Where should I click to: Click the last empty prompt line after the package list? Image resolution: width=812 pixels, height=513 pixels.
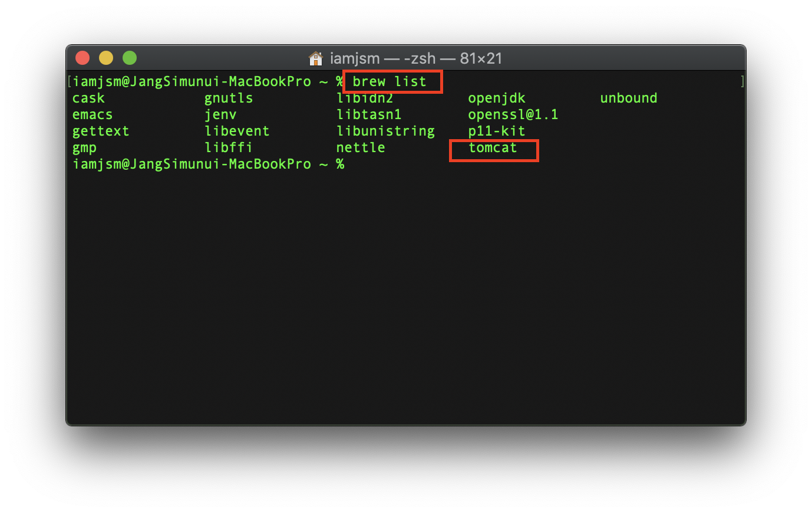(208, 164)
